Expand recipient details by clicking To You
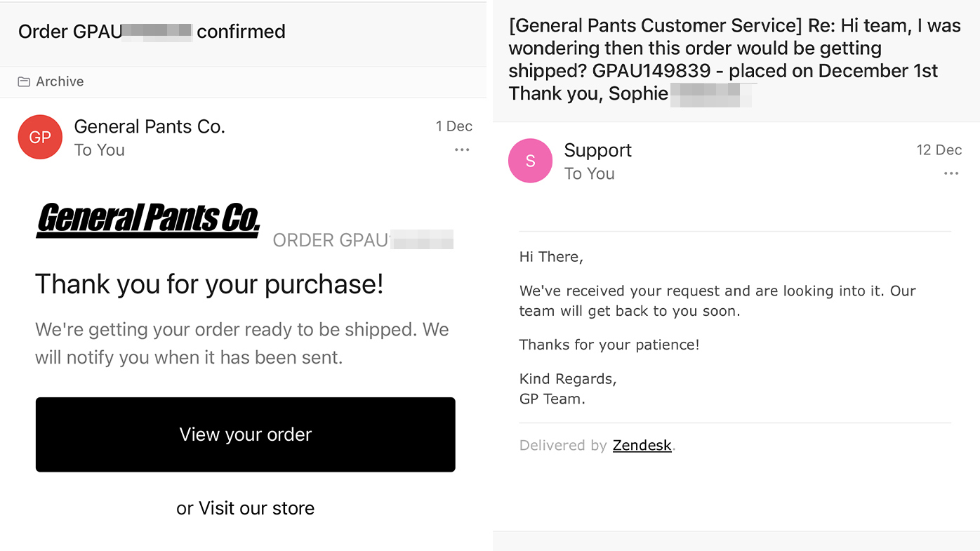Viewport: 980px width, 551px height. (100, 150)
